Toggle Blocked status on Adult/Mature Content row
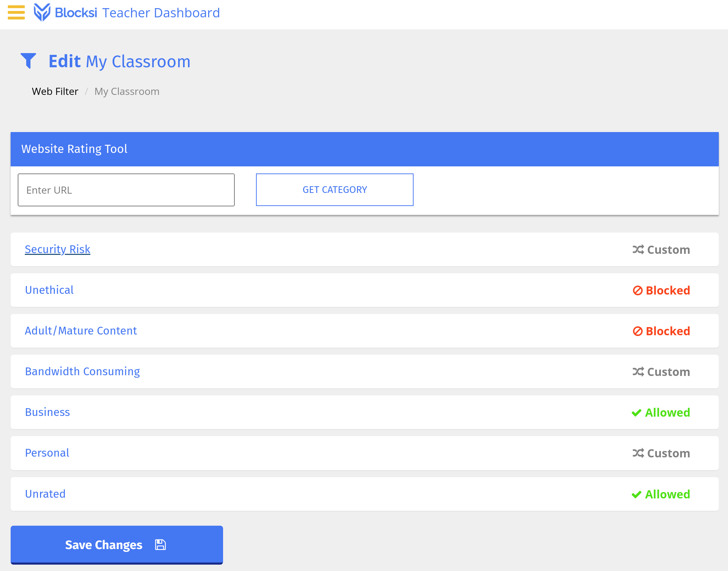The height and width of the screenshot is (571, 728). [661, 331]
